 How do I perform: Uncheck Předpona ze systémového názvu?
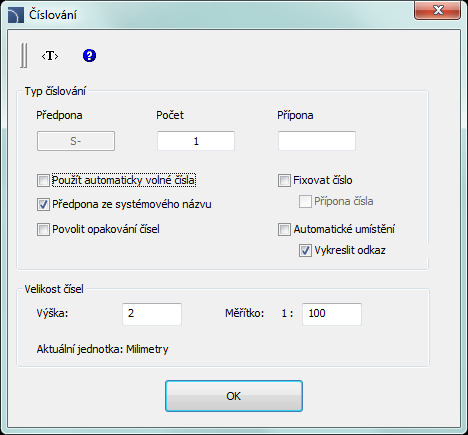43,204
